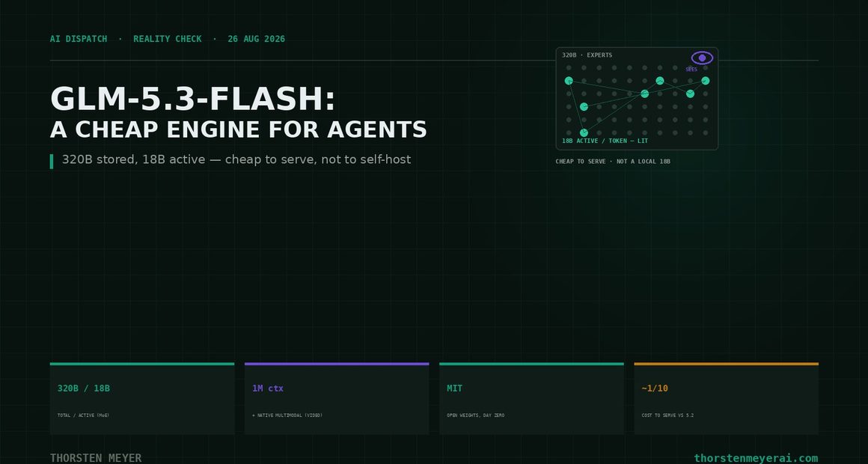Click "18B ACTIVE / TOKEN — LIT" label
Image resolution: width=868 pixels, height=464 pixels.
click(x=605, y=141)
